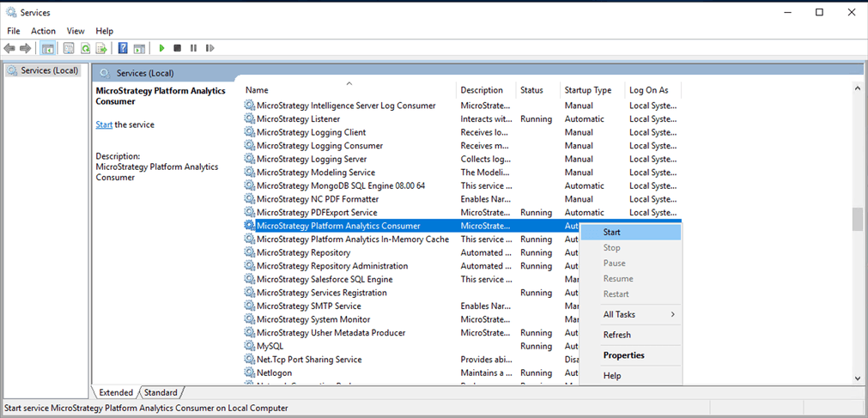Click the Stop Service toolbar button

[x=177, y=48]
